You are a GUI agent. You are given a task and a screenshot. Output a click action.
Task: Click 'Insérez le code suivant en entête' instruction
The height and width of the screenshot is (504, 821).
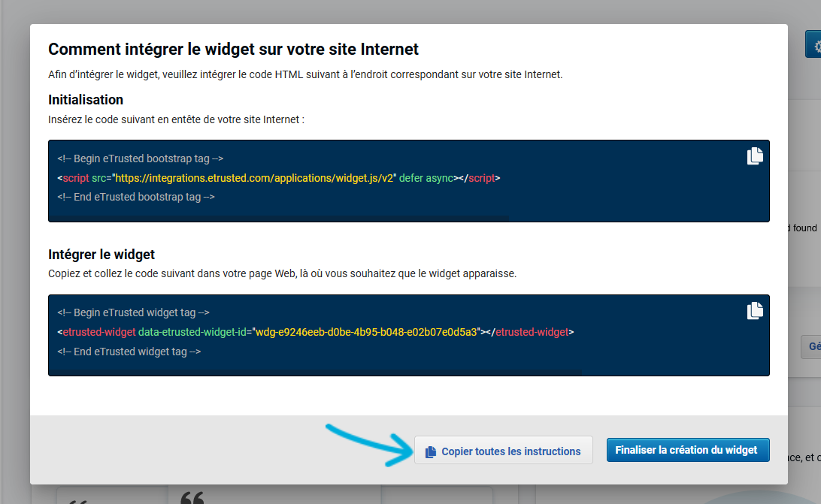(176, 120)
